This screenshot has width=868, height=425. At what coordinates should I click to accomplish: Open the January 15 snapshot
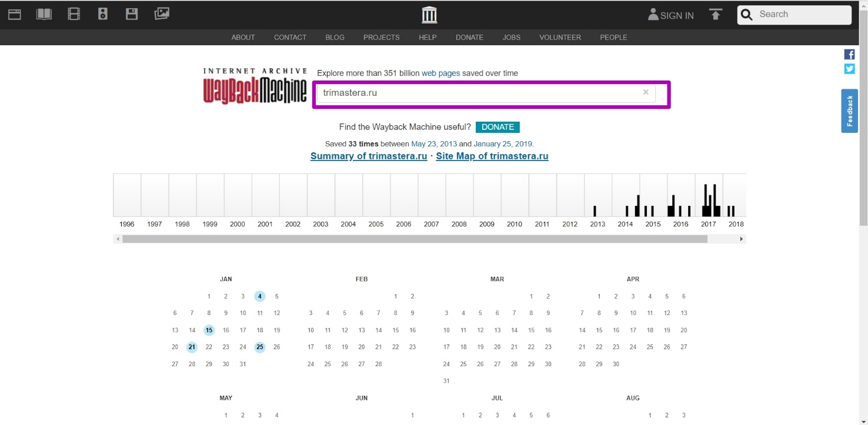pos(209,330)
